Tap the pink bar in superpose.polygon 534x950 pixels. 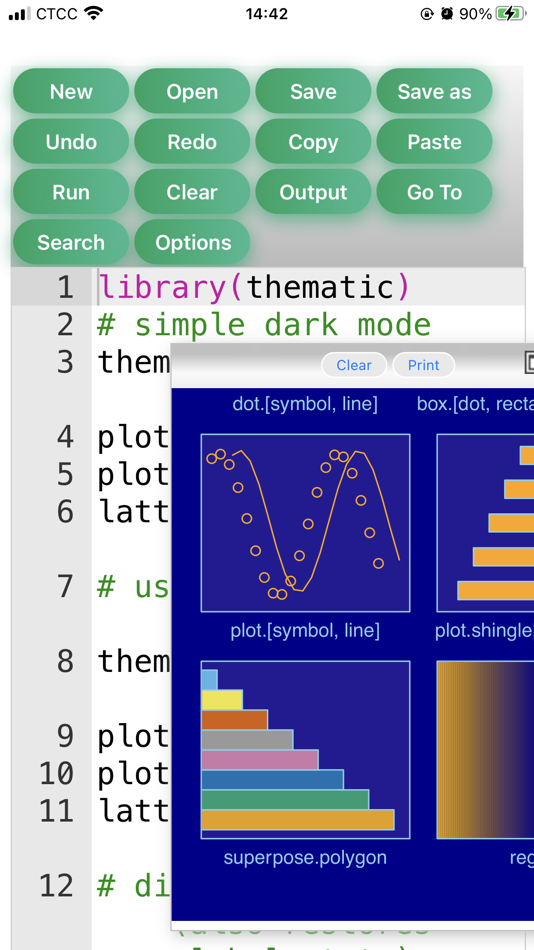[x=259, y=760]
